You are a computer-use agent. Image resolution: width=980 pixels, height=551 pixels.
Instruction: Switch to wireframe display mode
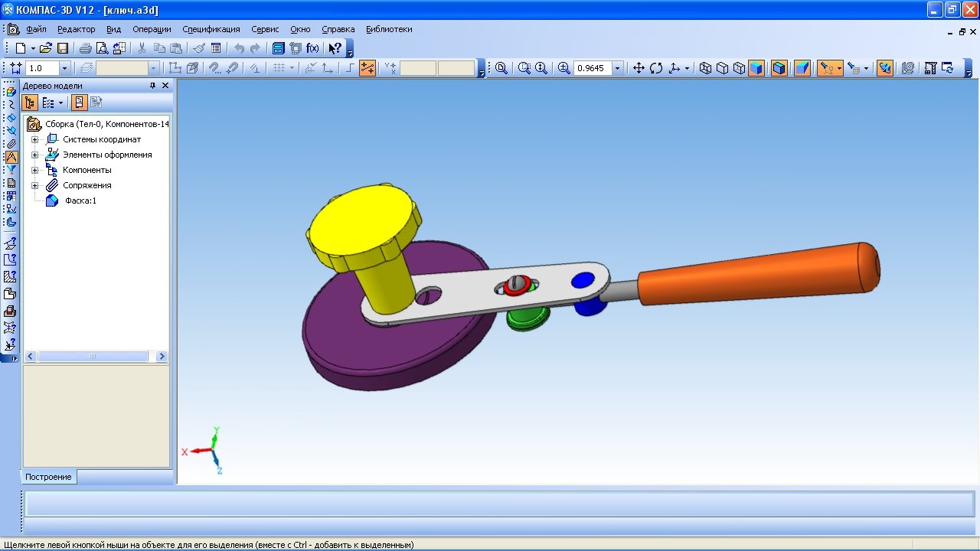705,68
